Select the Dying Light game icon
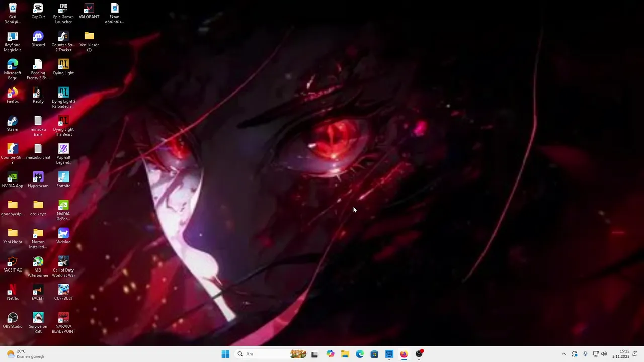This screenshot has height=362, width=644. pyautogui.click(x=63, y=67)
